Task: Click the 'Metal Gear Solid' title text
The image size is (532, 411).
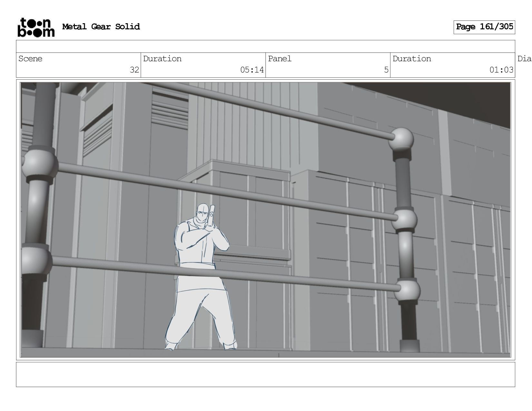Action: (x=101, y=27)
